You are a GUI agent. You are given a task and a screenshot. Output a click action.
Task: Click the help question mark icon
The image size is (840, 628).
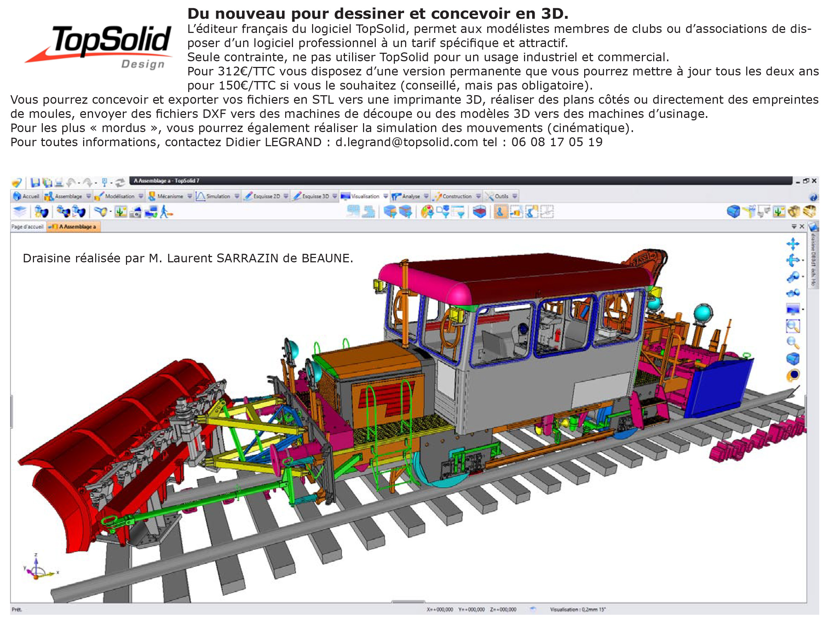click(813, 197)
